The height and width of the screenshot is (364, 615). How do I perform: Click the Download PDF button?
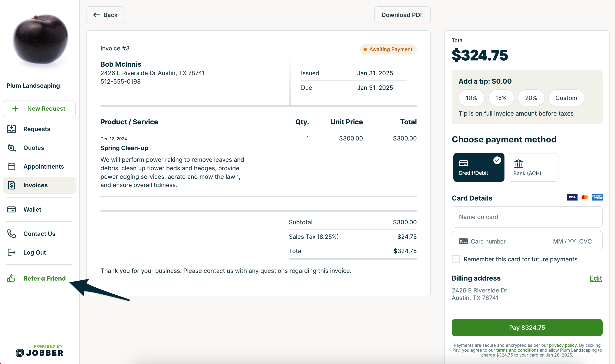(x=402, y=15)
